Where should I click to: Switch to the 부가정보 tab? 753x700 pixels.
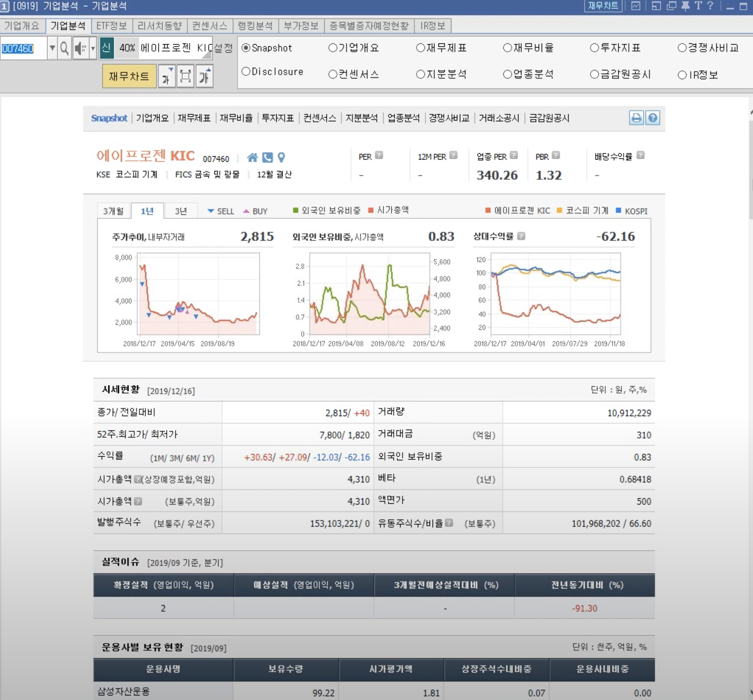coord(301,26)
